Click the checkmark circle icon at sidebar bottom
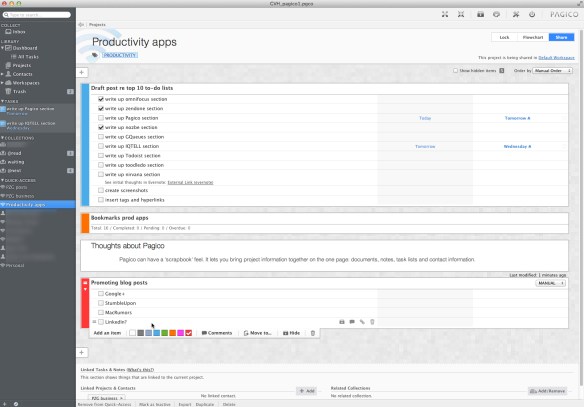Screen dimensions: 584x407 (16, 404)
